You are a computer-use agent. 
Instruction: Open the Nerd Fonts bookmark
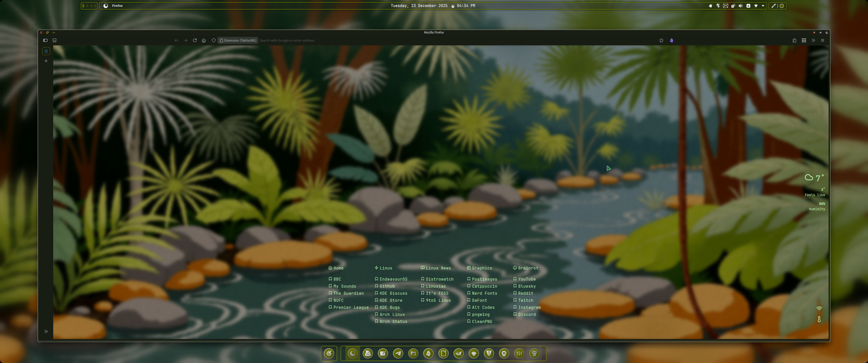[x=482, y=293]
